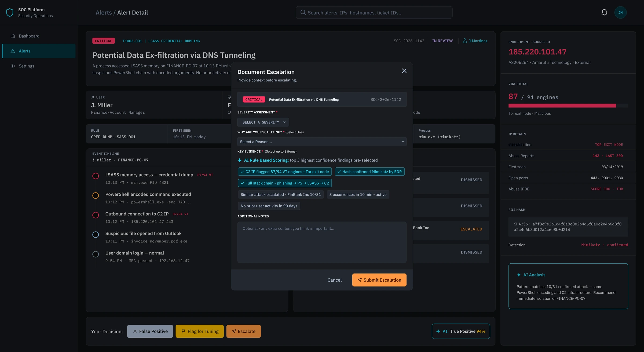Click the source IP 185.220.101.47
Image resolution: width=644 pixels, height=352 pixels.
tap(537, 52)
